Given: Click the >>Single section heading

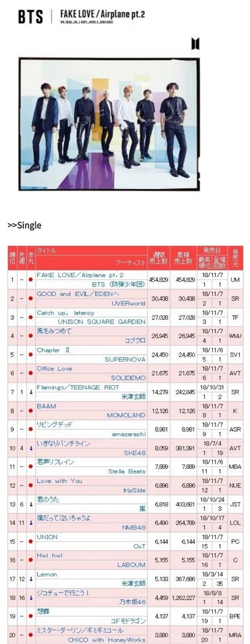Looking at the screenshot, I should tap(24, 226).
